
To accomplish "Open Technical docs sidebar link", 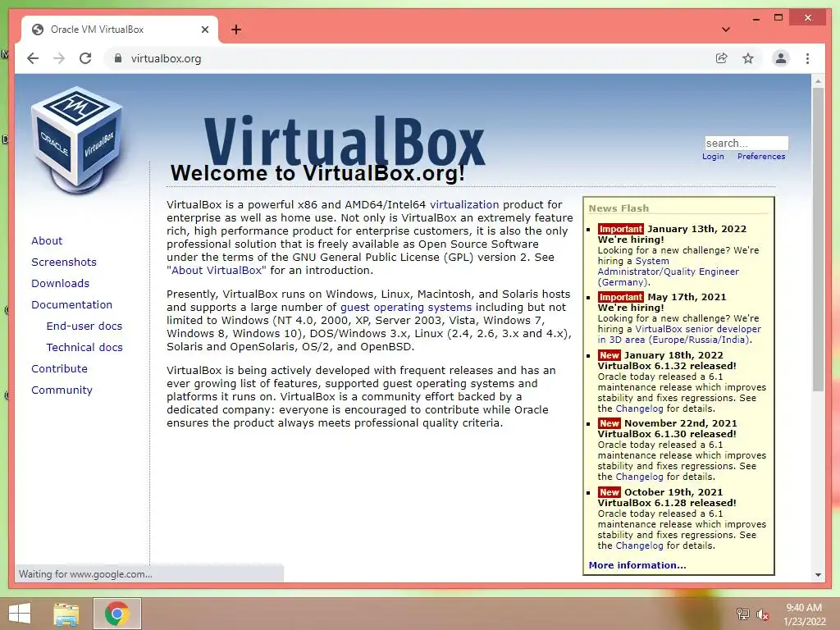I will coord(84,348).
